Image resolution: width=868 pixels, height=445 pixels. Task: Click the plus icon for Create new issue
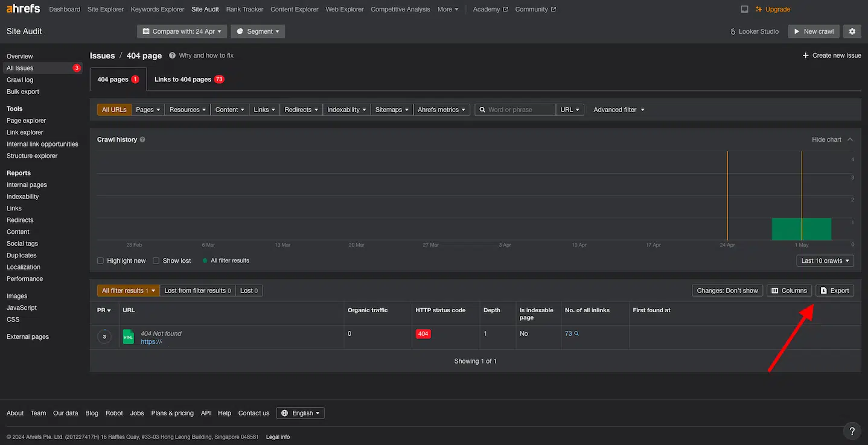(805, 55)
